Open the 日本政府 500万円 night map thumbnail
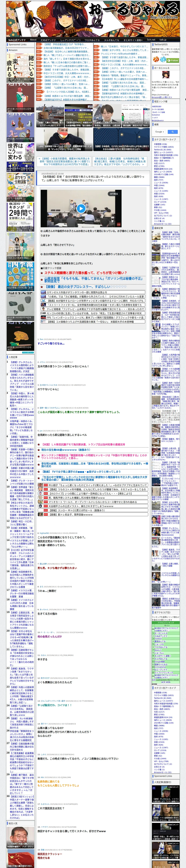 pos(122,139)
